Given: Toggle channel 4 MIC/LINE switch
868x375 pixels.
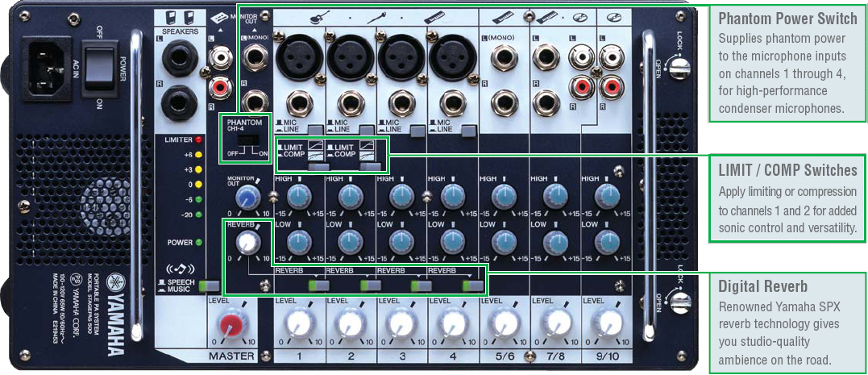Looking at the screenshot, I should coord(469,131).
